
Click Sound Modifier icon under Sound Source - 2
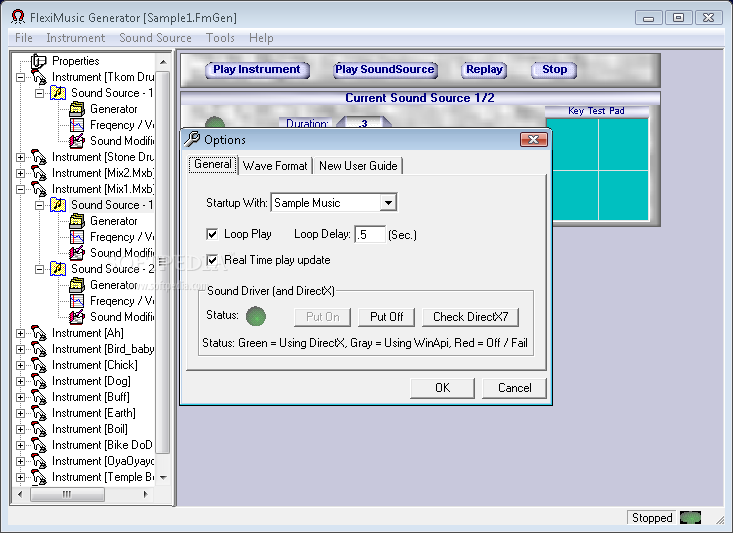(77, 317)
